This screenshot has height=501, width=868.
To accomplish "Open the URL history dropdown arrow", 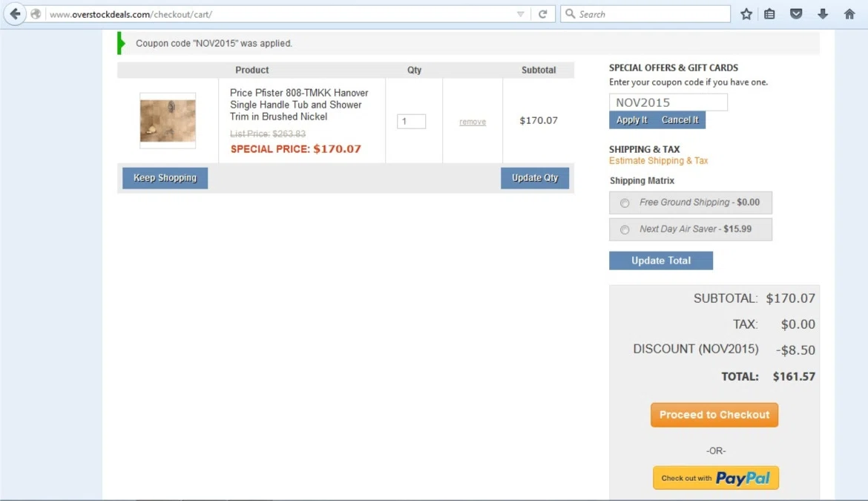I will pos(520,14).
